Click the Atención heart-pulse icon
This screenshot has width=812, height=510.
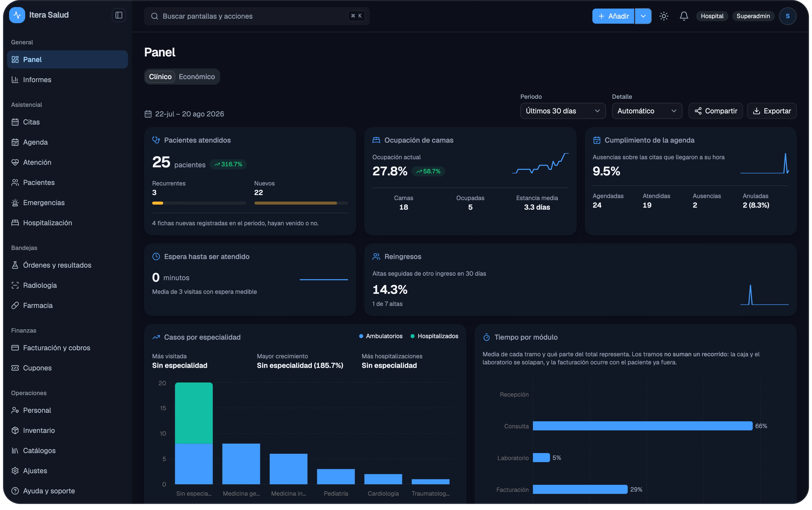coord(15,162)
